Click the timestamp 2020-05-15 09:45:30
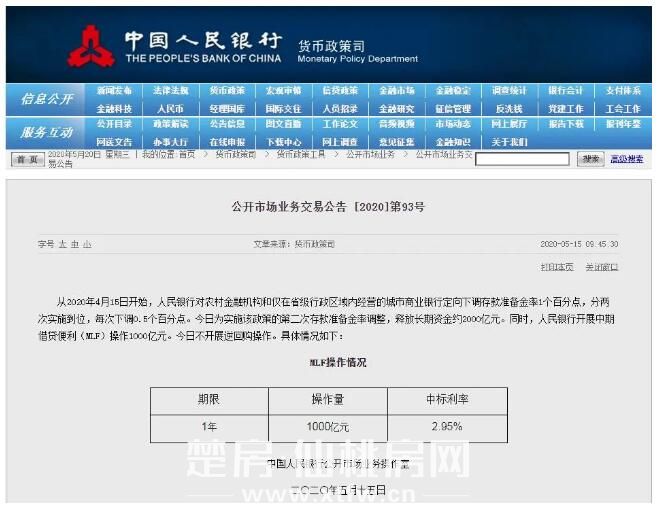The image size is (658, 509). point(579,244)
